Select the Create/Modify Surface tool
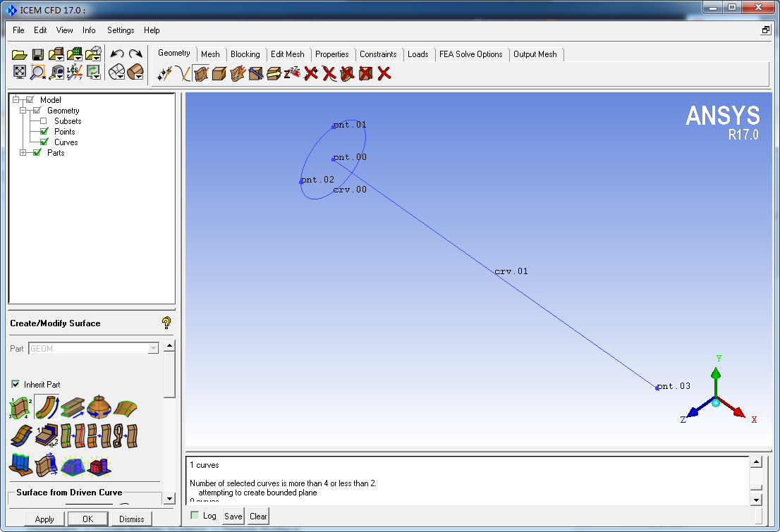This screenshot has width=780, height=532. click(201, 74)
